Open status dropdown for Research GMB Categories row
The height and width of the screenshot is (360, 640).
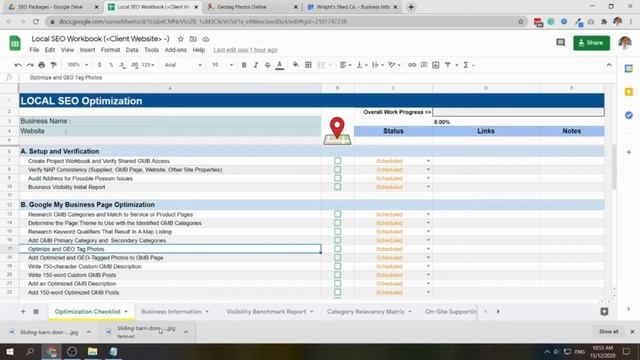click(x=428, y=214)
